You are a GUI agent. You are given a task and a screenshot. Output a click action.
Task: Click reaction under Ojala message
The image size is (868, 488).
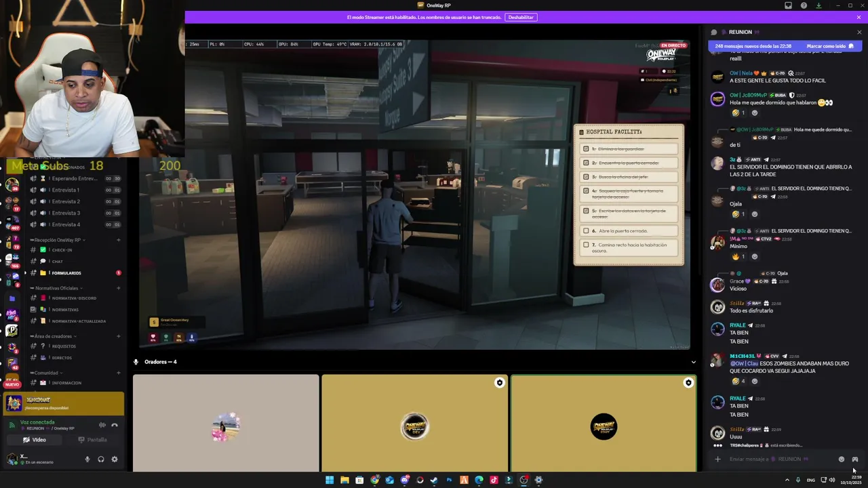[x=738, y=214]
